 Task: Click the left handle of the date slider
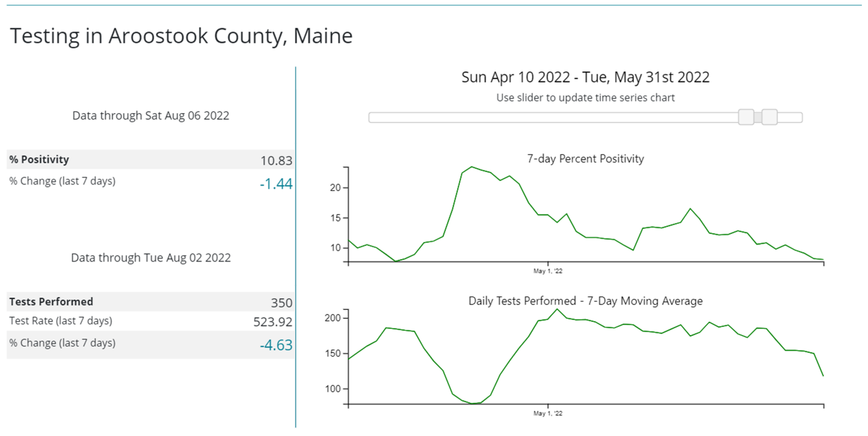[x=746, y=117]
